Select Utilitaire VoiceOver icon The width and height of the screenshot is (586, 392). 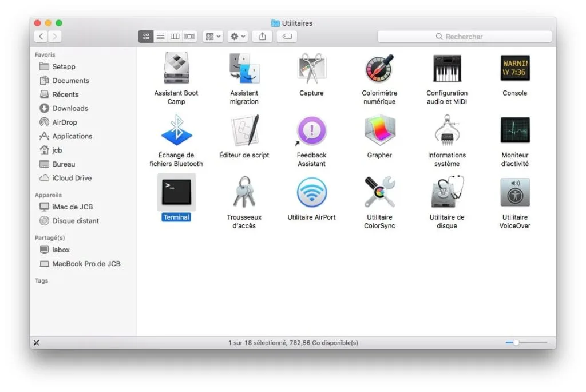pyautogui.click(x=515, y=192)
